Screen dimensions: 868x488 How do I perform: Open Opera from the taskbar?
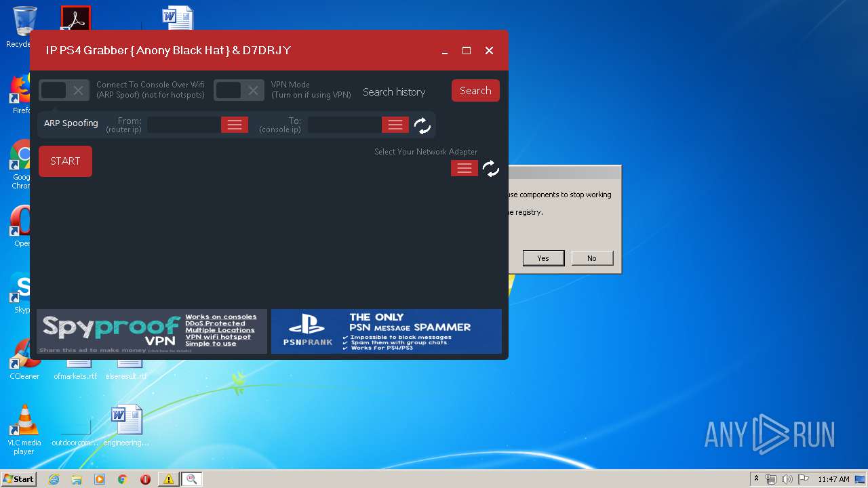145,479
